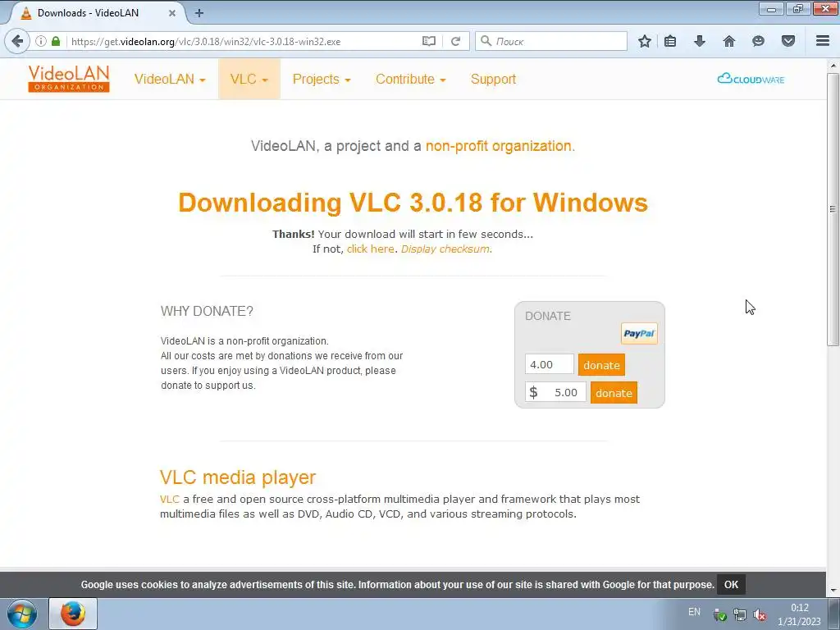Go back with the browser back arrow
This screenshot has height=630, width=840.
(x=17, y=41)
